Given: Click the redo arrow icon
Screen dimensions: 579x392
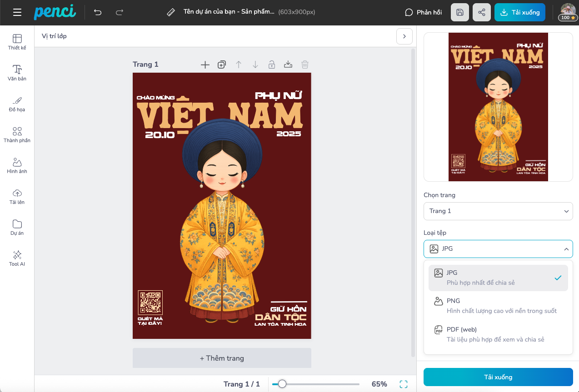Looking at the screenshot, I should (x=120, y=12).
